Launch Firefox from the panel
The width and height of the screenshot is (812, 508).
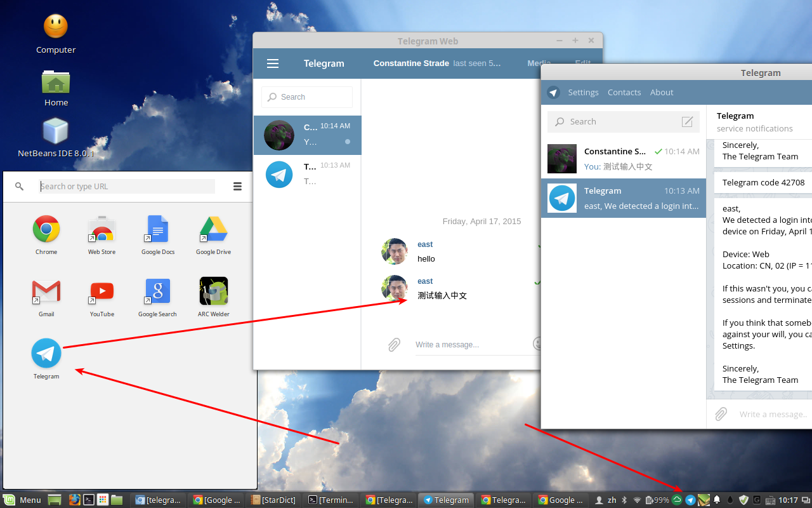pyautogui.click(x=74, y=500)
